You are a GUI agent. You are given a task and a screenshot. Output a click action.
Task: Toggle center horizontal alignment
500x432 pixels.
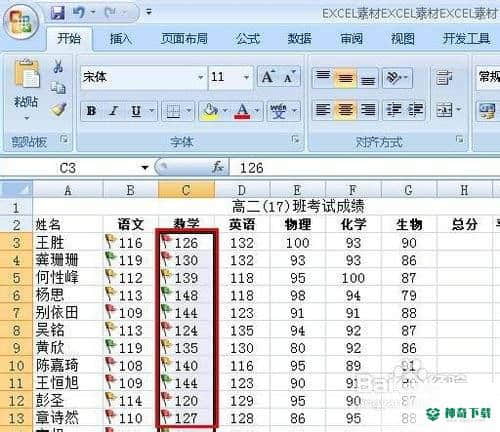346,110
